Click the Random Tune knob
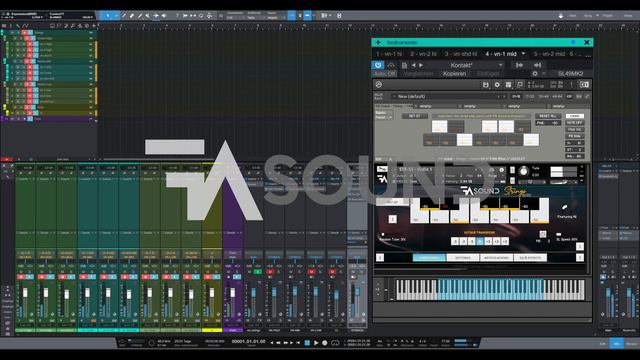The width and height of the screenshot is (640, 360). click(383, 235)
